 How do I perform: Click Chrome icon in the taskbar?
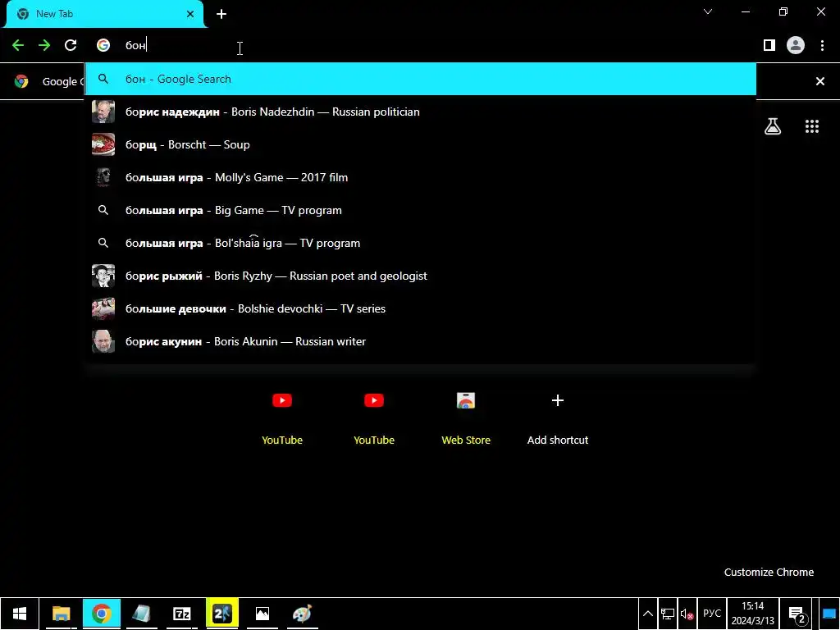coord(102,614)
